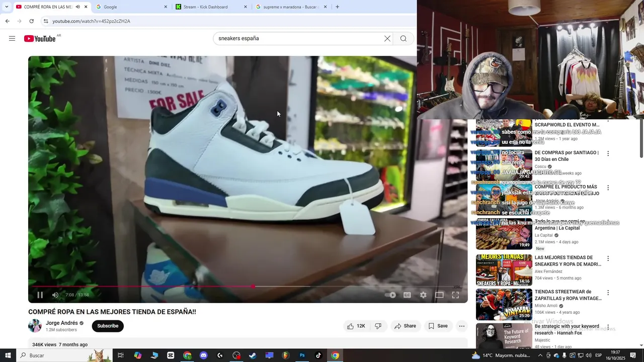The image size is (644, 362).
Task: Toggle subtitles with the CC button
Action: click(407, 295)
